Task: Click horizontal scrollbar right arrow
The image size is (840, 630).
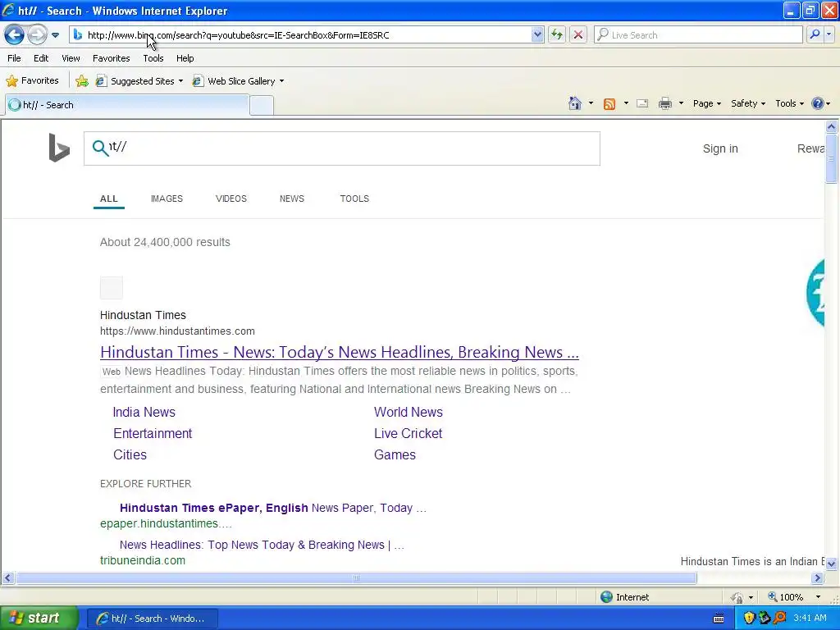Action: coord(818,578)
